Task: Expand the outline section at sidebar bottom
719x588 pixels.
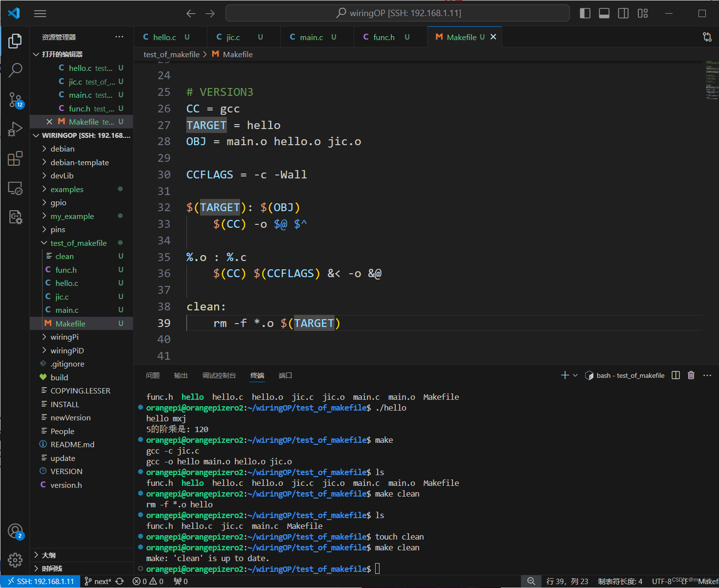Action: [81, 555]
